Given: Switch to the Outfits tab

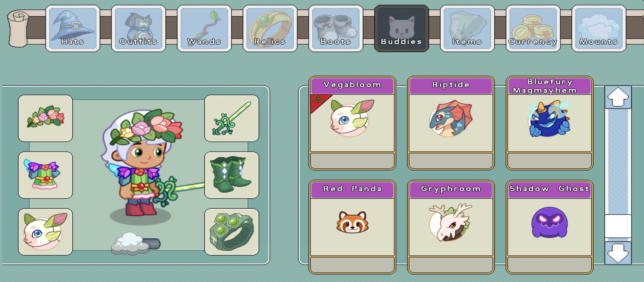Looking at the screenshot, I should pos(139,28).
